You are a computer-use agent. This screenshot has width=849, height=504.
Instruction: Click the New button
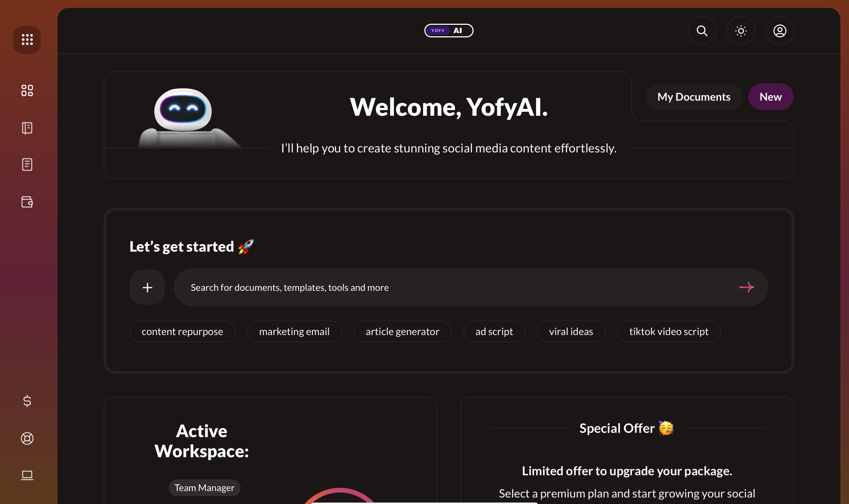point(771,96)
